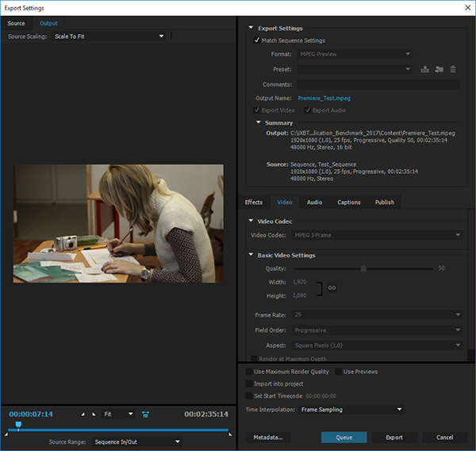This screenshot has width=476, height=451.
Task: Switch to the Audio tab
Action: pyautogui.click(x=314, y=202)
